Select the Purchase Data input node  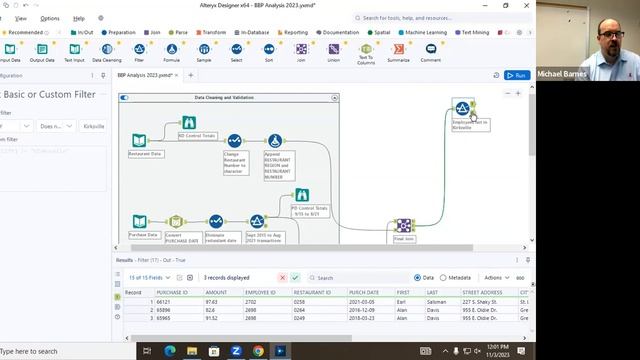pos(139,222)
